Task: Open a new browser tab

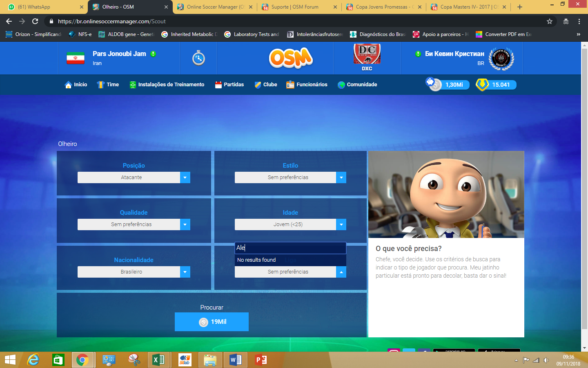Action: (x=519, y=7)
